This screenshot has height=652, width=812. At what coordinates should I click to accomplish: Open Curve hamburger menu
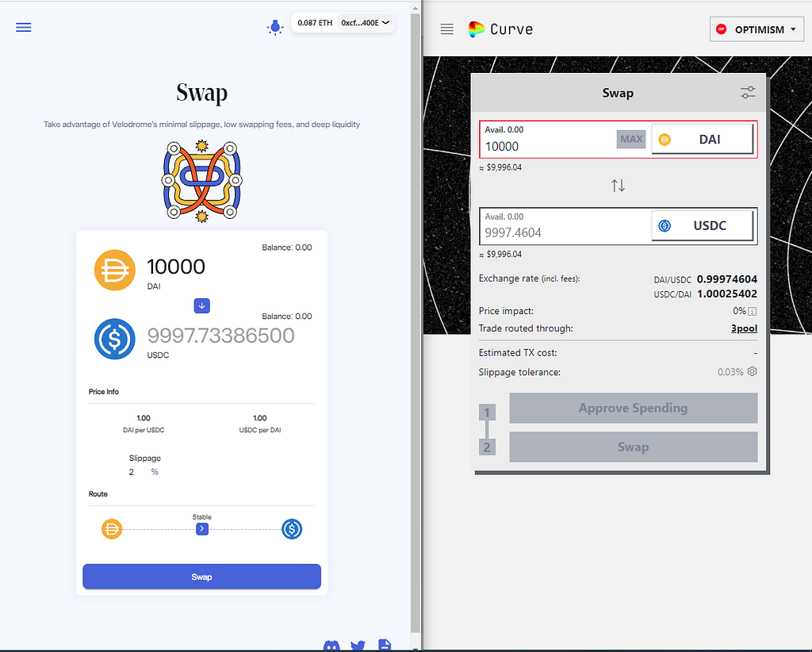tap(447, 29)
